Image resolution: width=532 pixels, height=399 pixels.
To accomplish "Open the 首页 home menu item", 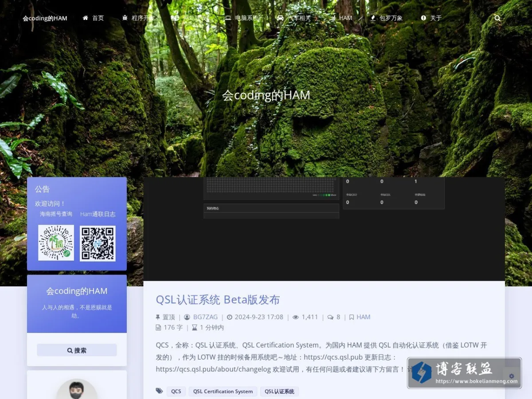I will pyautogui.click(x=93, y=18).
